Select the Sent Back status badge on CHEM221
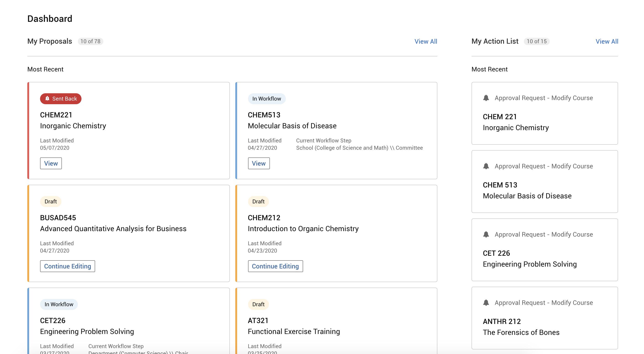644x354 pixels. point(61,99)
